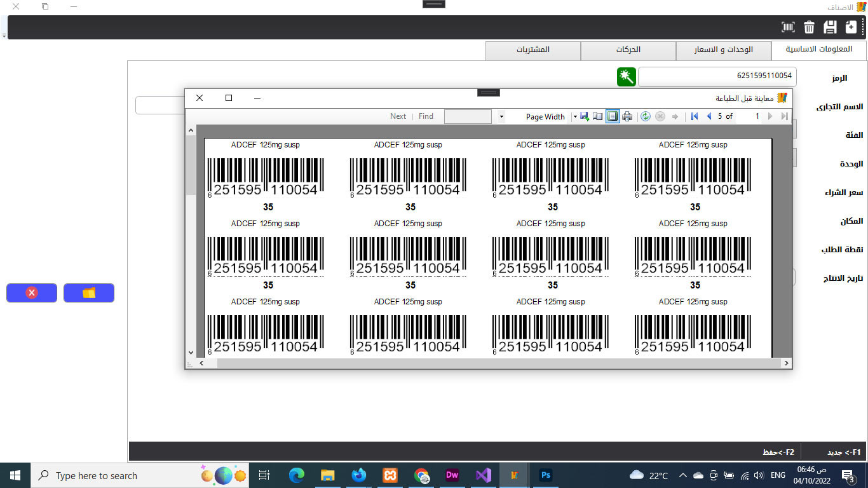Refresh the print preview report
Viewport: 868px width, 488px height.
(x=646, y=116)
